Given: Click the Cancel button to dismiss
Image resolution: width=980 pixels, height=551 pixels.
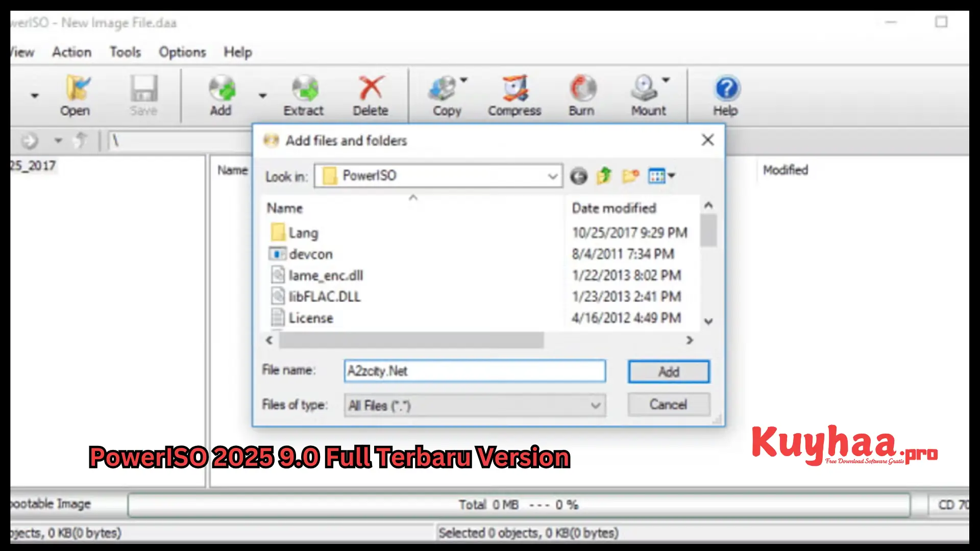Looking at the screenshot, I should coord(668,405).
